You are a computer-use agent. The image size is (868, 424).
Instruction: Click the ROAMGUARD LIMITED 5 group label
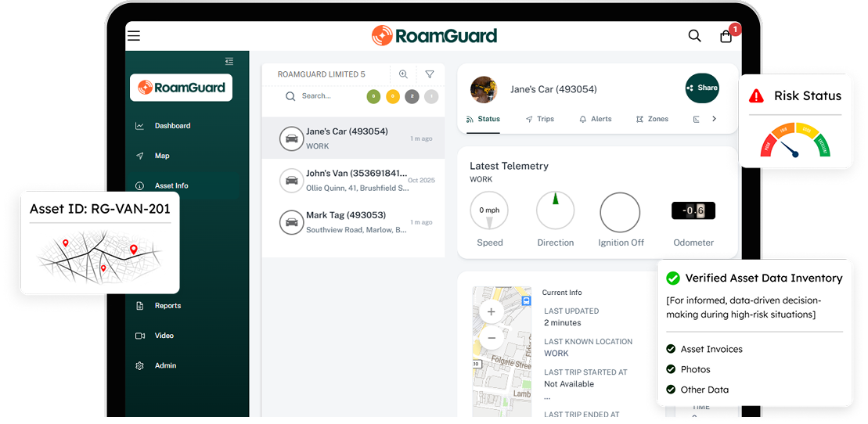click(321, 74)
